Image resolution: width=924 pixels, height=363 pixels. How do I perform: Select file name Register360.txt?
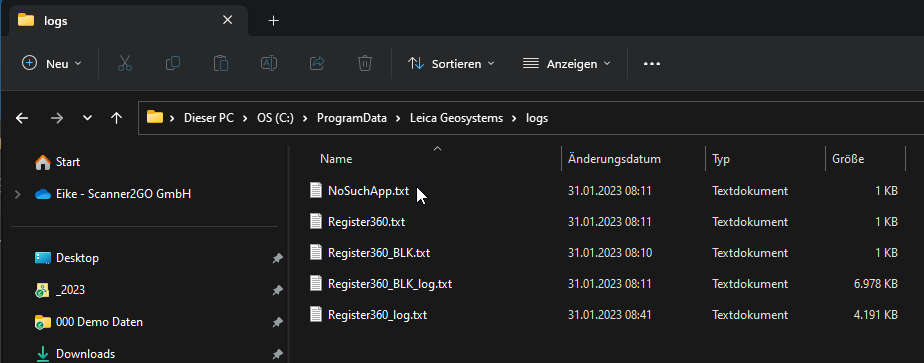[367, 222]
